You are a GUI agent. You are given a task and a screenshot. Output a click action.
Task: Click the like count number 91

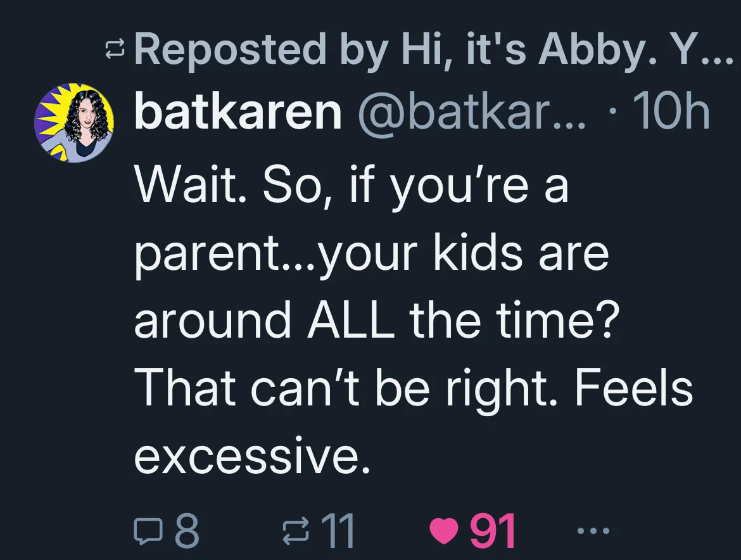pos(492,531)
